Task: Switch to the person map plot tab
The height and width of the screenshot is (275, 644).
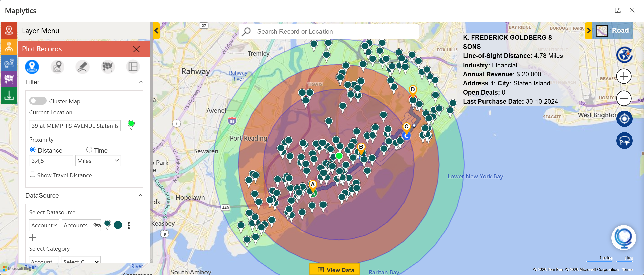Action: [x=57, y=67]
